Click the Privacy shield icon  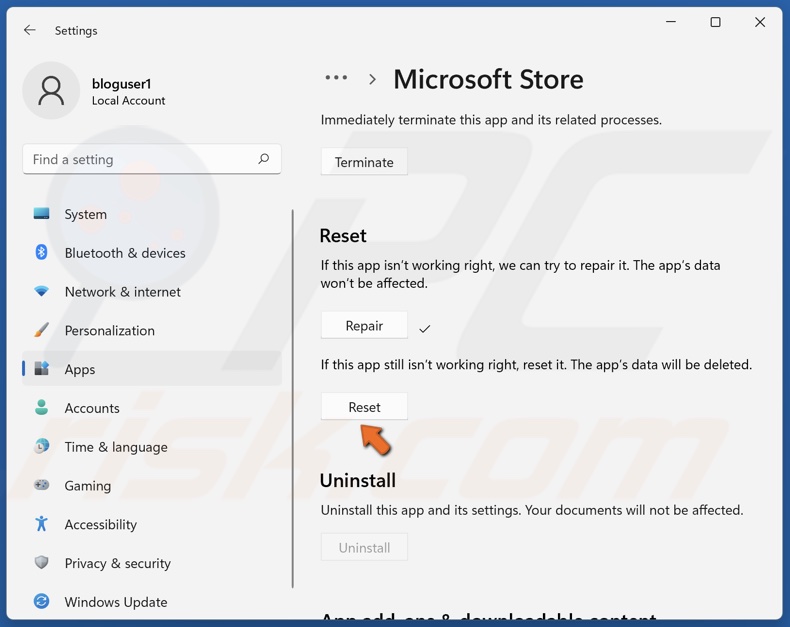pos(41,563)
